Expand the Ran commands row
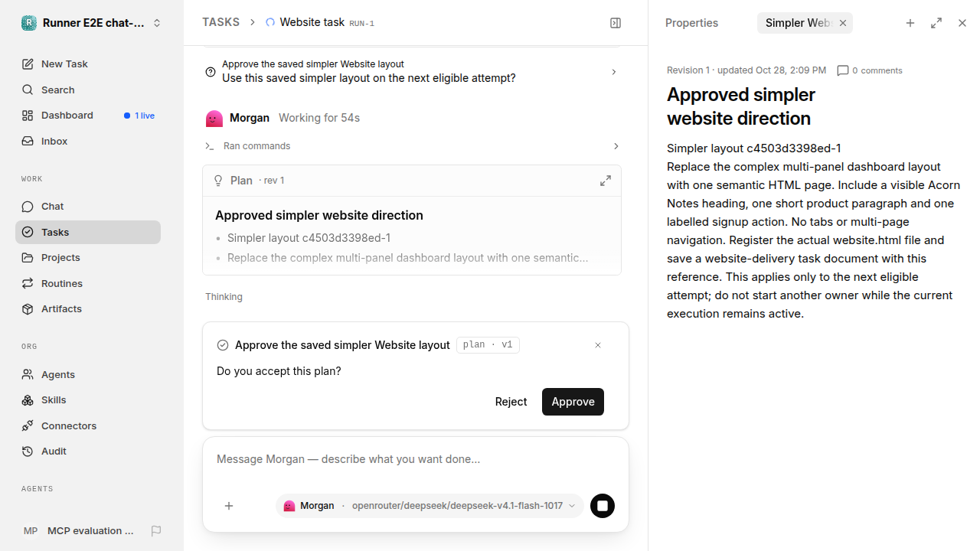 pyautogui.click(x=412, y=146)
